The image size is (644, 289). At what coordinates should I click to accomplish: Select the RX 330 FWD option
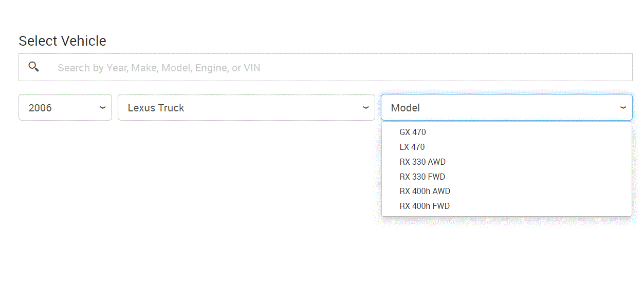click(422, 177)
